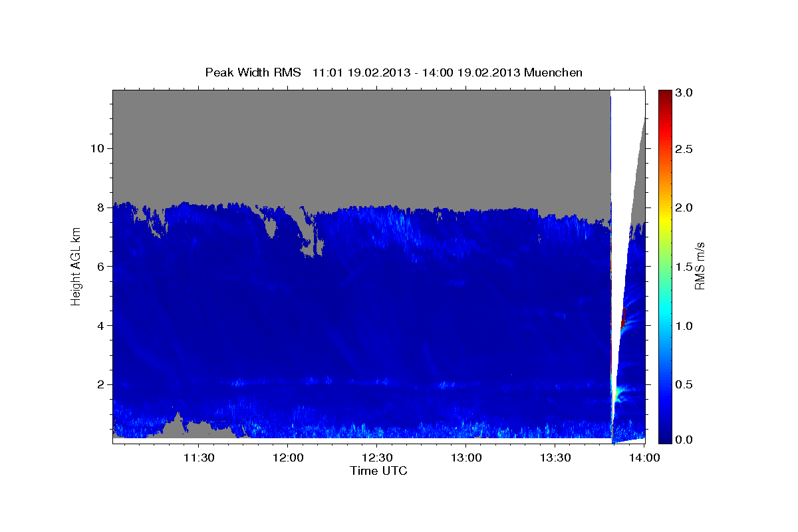Click the bright streak near 2 km at 13:50

click(618, 395)
